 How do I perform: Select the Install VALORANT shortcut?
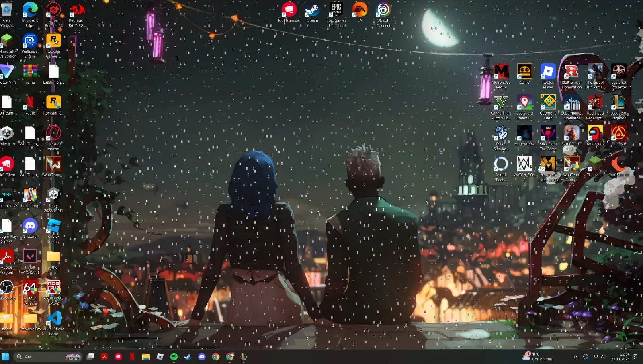pyautogui.click(x=30, y=262)
